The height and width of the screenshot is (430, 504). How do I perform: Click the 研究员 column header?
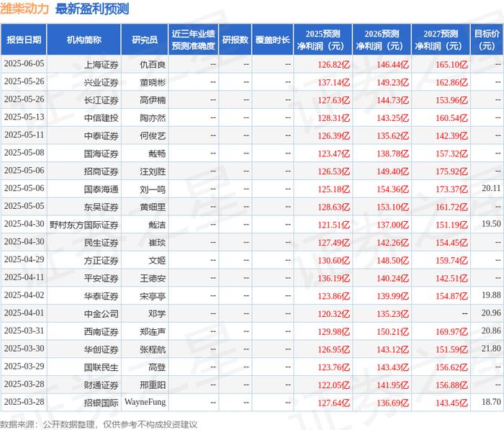(145, 40)
